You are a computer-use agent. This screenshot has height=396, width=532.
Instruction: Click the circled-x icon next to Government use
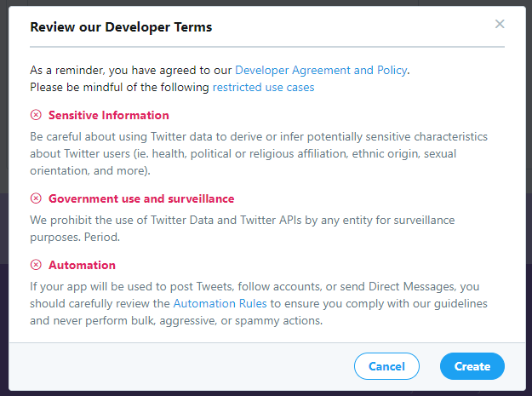pyautogui.click(x=36, y=198)
